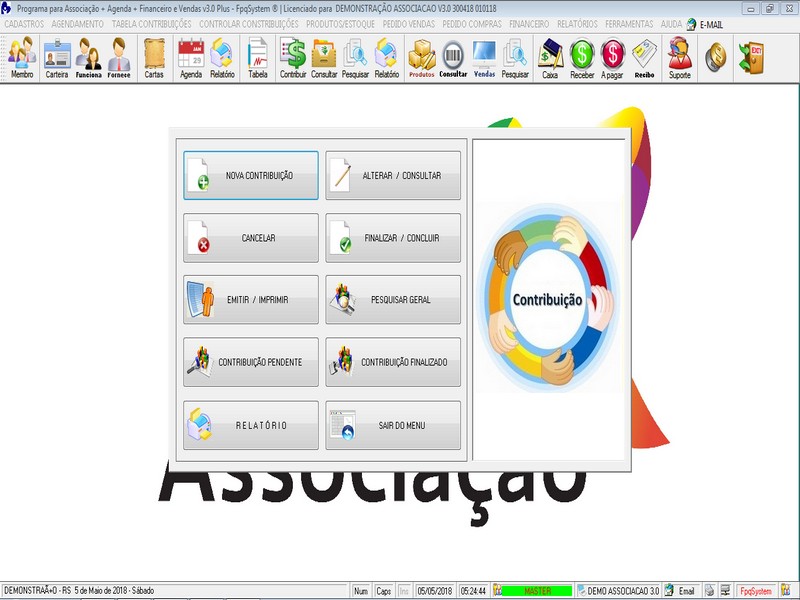Open the Fornece supplier icon
The width and height of the screenshot is (800, 600).
point(119,58)
